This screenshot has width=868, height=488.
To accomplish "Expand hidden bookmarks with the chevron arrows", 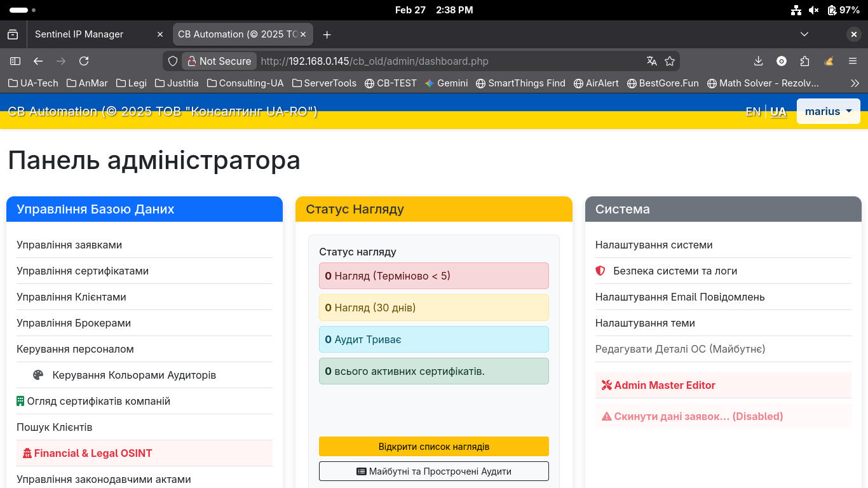I will coord(855,83).
